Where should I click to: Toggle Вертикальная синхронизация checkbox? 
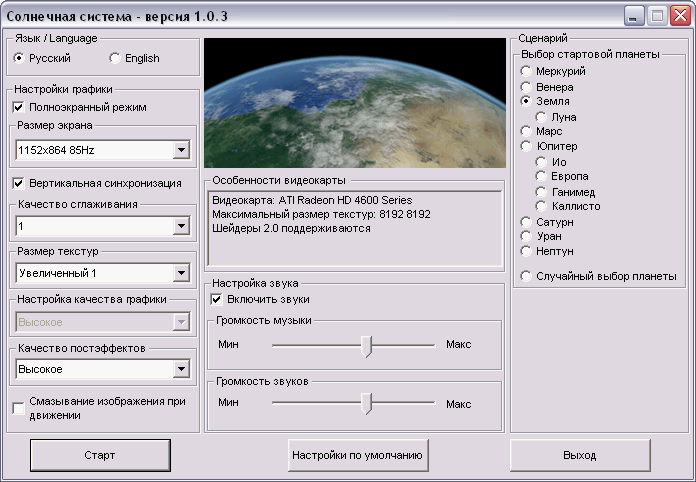tap(19, 183)
